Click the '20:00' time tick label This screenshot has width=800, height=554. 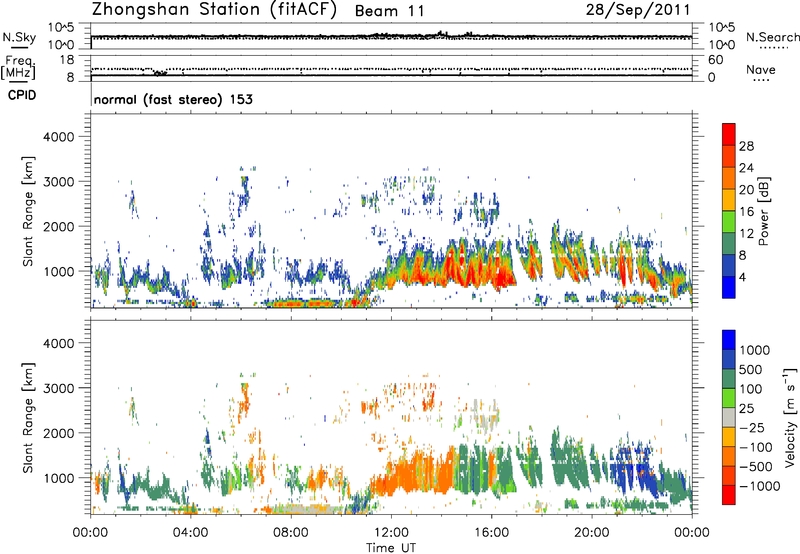592,533
